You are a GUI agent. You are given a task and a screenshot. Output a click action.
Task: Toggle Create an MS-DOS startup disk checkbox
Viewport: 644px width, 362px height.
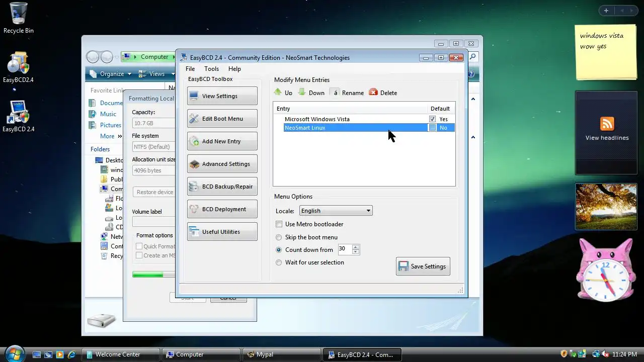139,255
